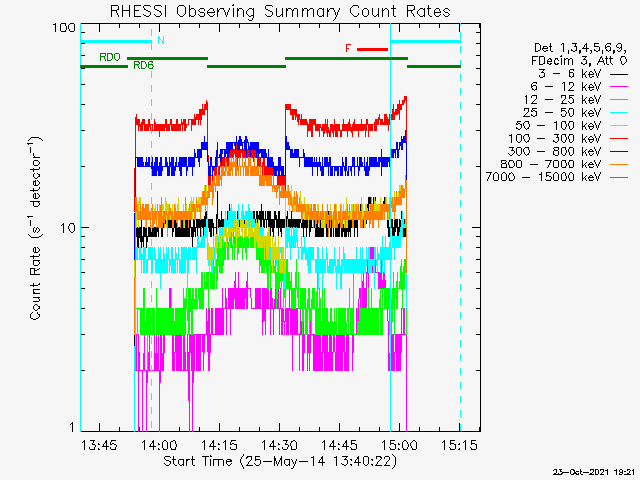Click the 15:00 time axis label
The height and width of the screenshot is (480, 640).
(x=399, y=445)
